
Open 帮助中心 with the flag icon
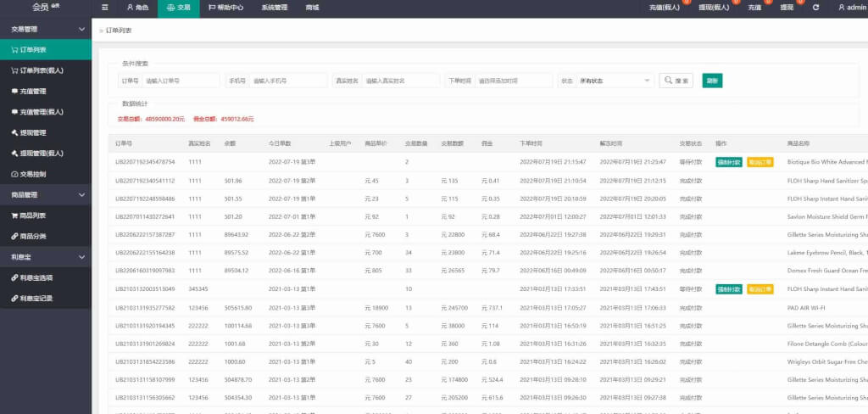(225, 8)
